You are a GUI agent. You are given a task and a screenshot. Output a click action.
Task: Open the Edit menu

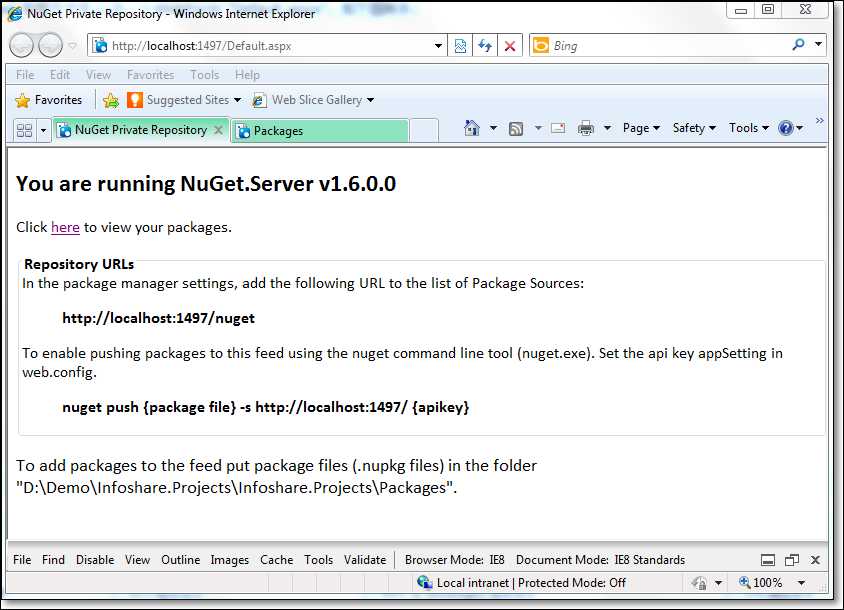60,75
